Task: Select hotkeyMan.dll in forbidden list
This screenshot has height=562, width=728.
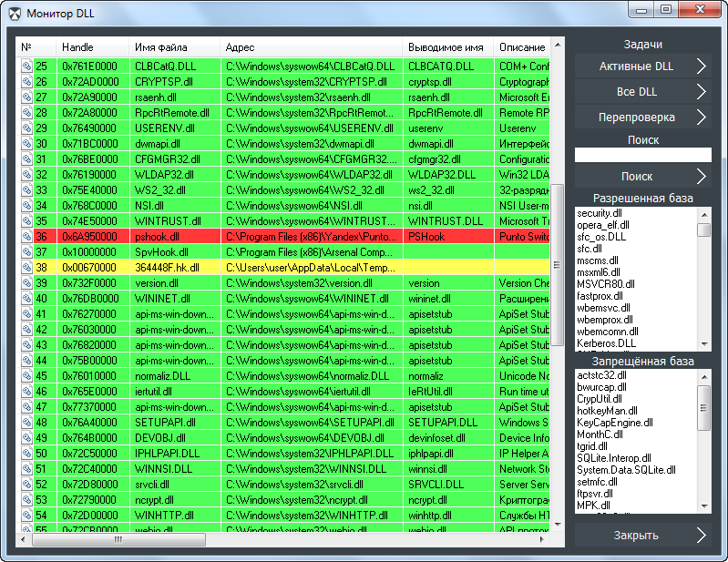Action: 603,411
